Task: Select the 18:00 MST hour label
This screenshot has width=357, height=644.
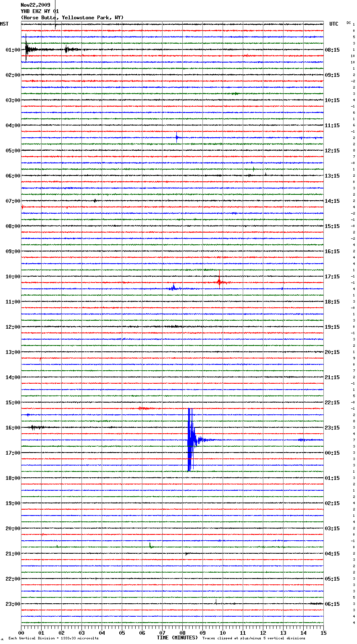Action: [x=13, y=478]
